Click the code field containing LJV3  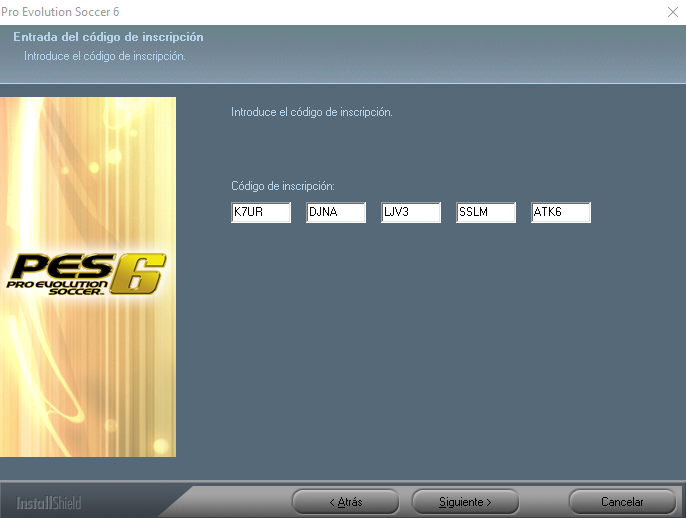tap(411, 212)
